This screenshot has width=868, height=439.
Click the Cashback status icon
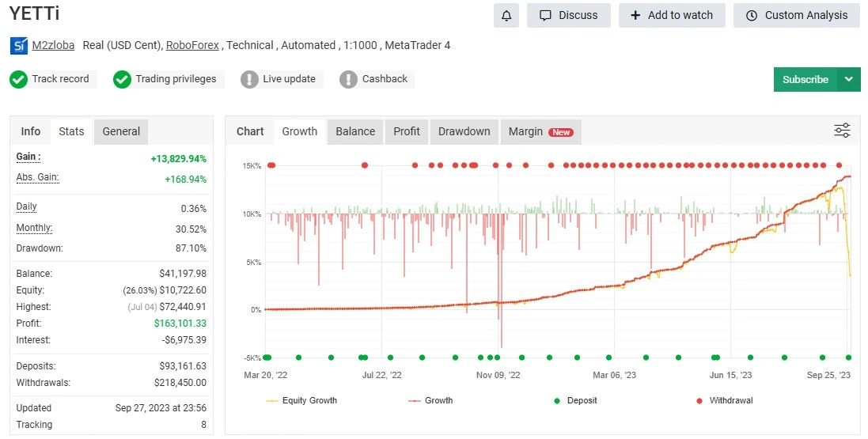[x=349, y=79]
